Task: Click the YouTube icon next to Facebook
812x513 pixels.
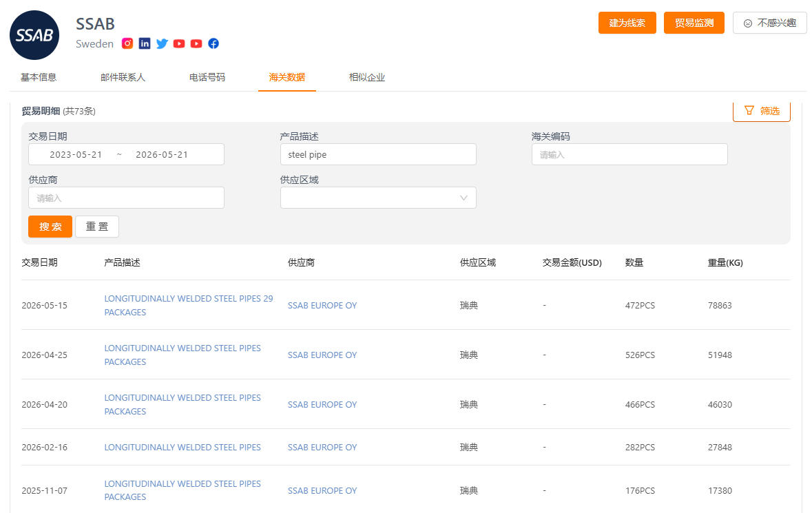Action: tap(196, 43)
